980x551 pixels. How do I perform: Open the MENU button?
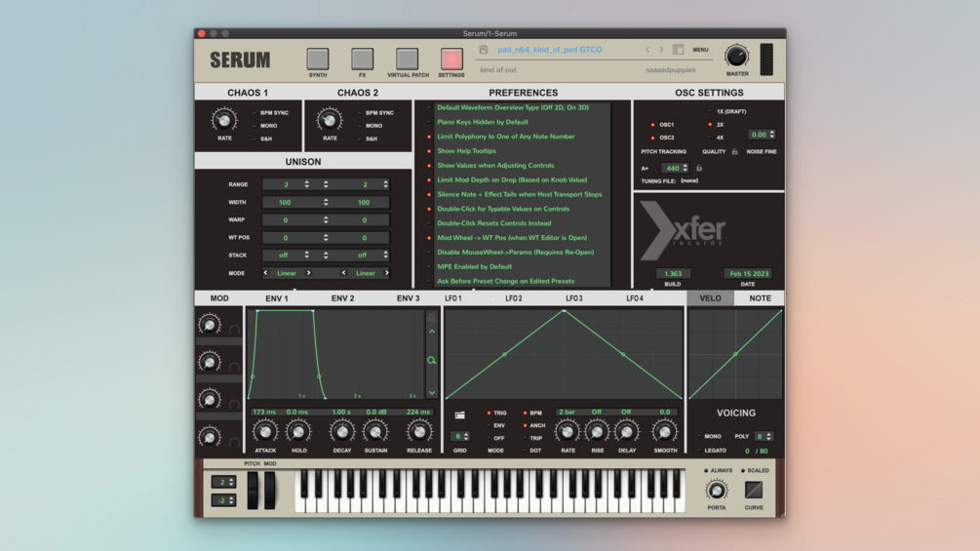(700, 50)
